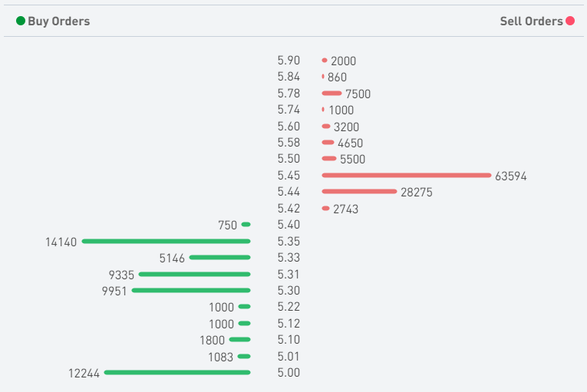
Task: Click the 7500 sell bar at 5.78
Action: [331, 94]
